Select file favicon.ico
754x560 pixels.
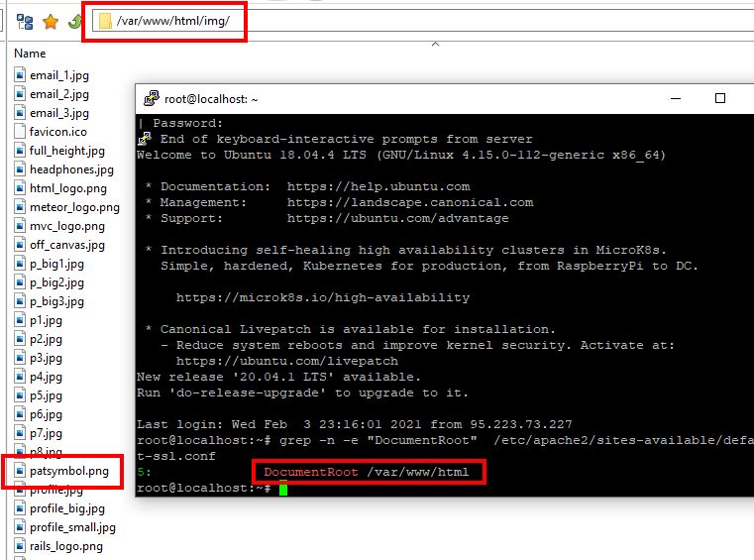click(58, 132)
